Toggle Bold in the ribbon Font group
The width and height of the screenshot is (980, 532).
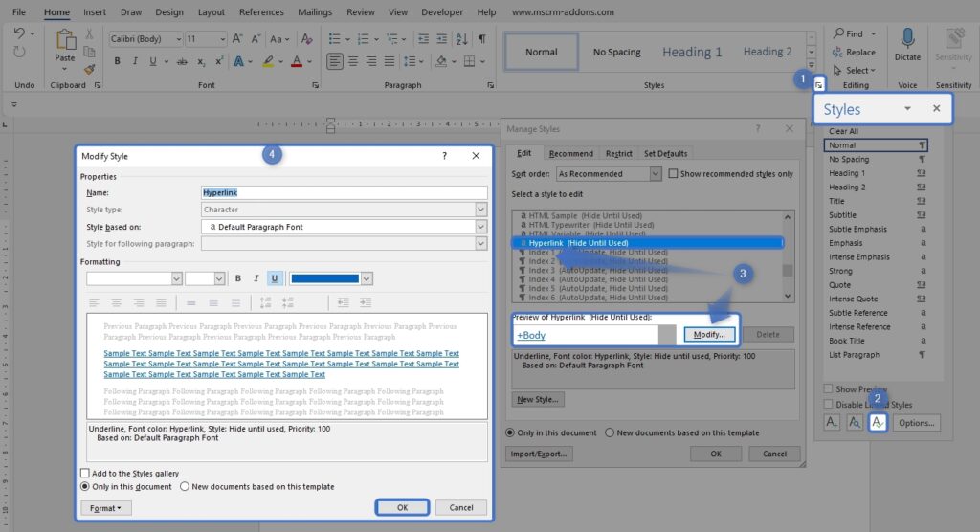[x=117, y=61]
